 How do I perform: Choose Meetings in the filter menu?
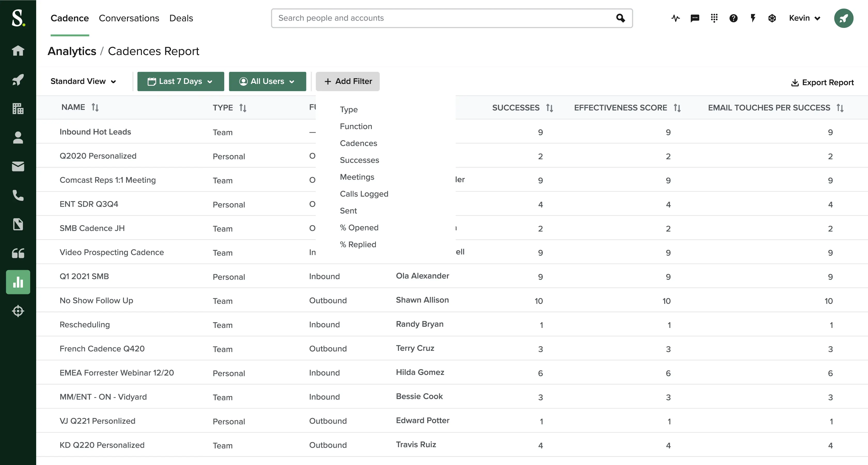tap(357, 177)
